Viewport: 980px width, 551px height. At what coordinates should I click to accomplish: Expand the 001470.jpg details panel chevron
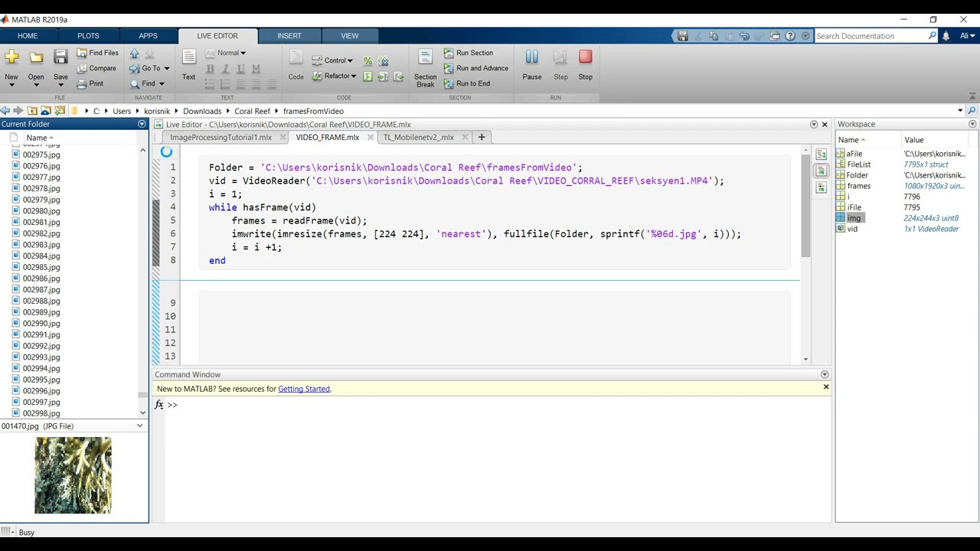[x=139, y=425]
